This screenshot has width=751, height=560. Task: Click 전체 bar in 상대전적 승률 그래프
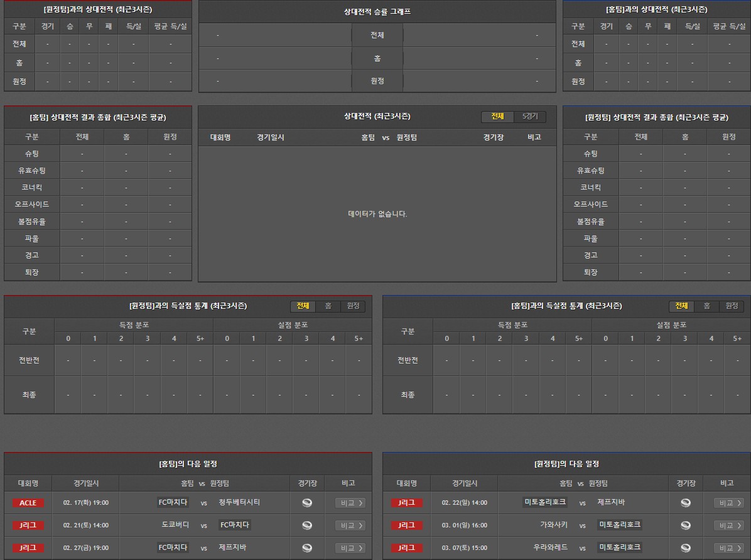(x=377, y=35)
